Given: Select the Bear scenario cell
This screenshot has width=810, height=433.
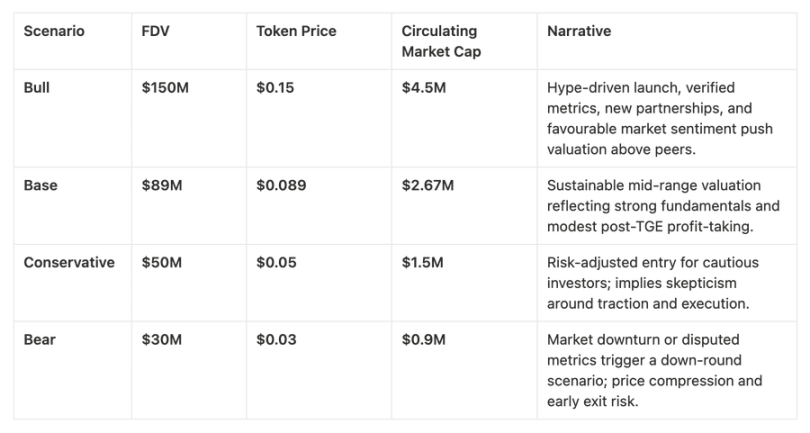Looking at the screenshot, I should (39, 341).
